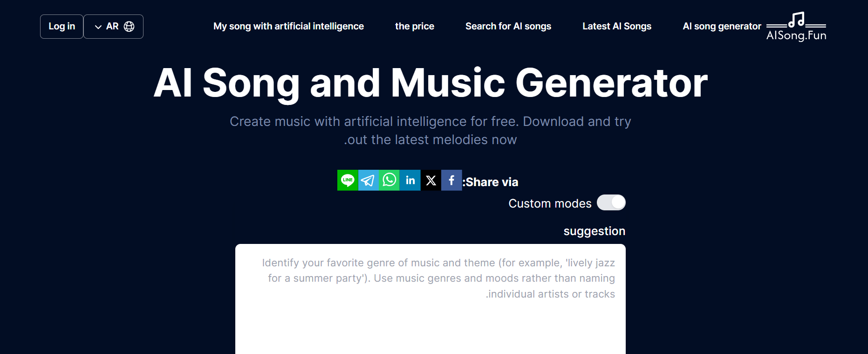Click the globe language icon

point(129,27)
